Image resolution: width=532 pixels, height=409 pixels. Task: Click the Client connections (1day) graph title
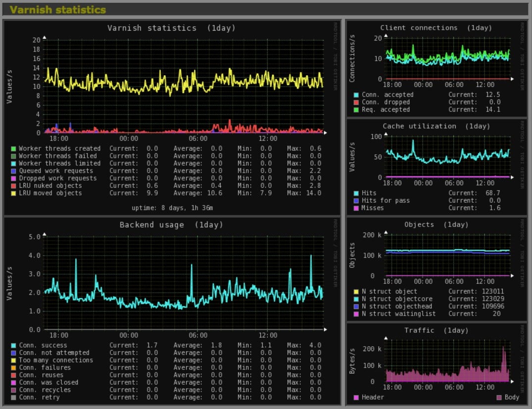tap(436, 28)
